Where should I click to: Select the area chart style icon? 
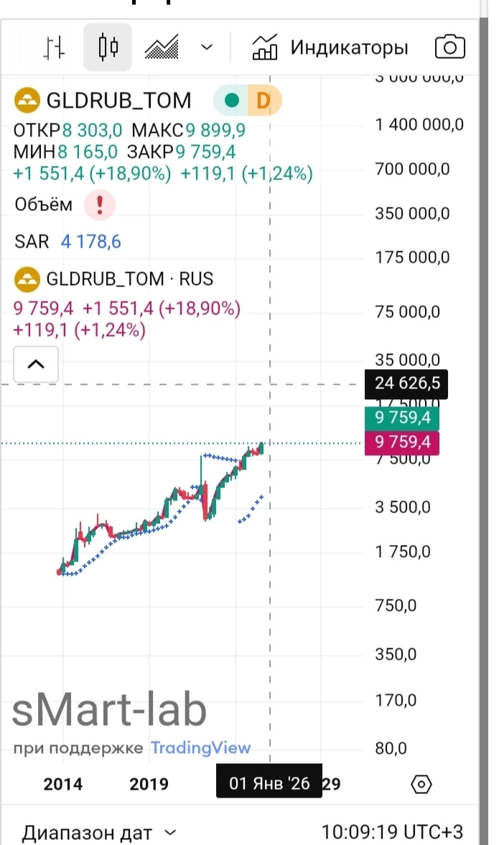(x=160, y=47)
